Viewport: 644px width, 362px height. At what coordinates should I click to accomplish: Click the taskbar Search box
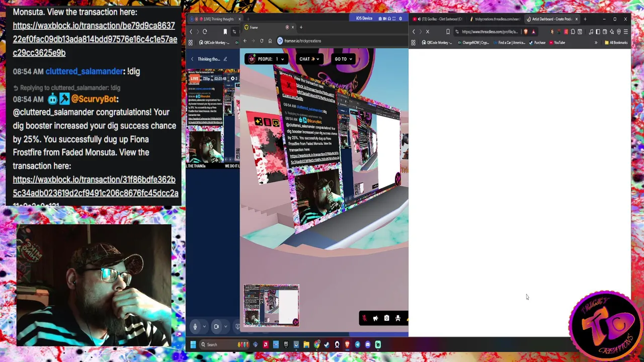(225, 344)
